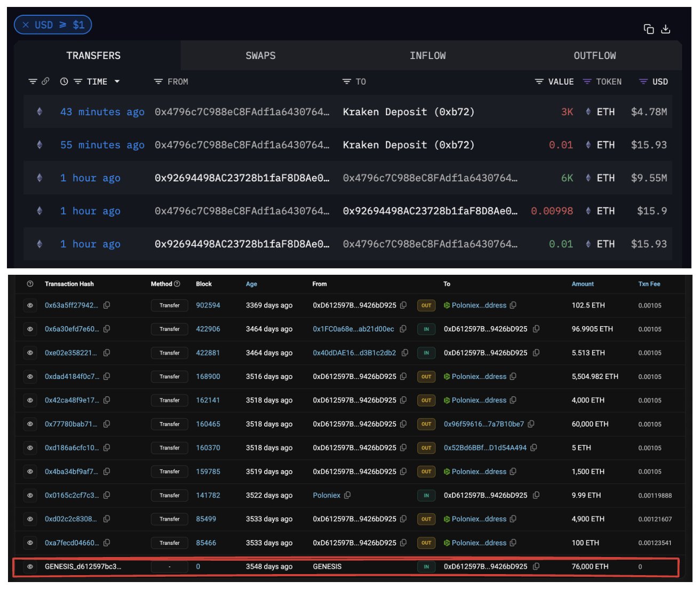
Task: Toggle the eye icon for the 0x6a30efd7e60 row
Action: [30, 329]
